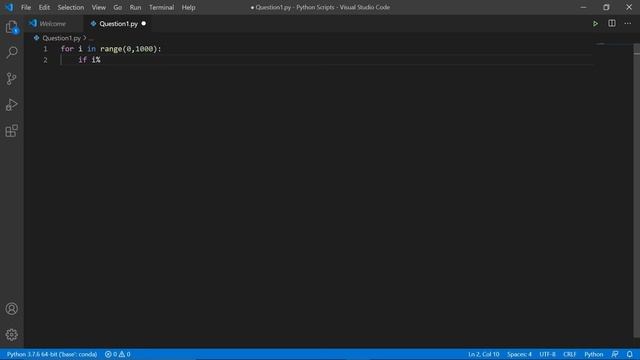This screenshot has width=640, height=360.
Task: Change indentation via Spaces: 4
Action: click(519, 354)
